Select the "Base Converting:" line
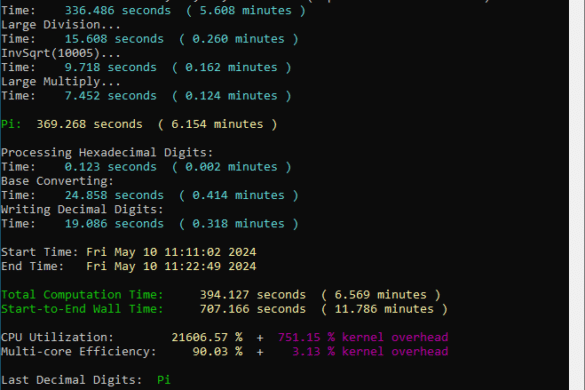585x390 pixels. click(x=57, y=181)
